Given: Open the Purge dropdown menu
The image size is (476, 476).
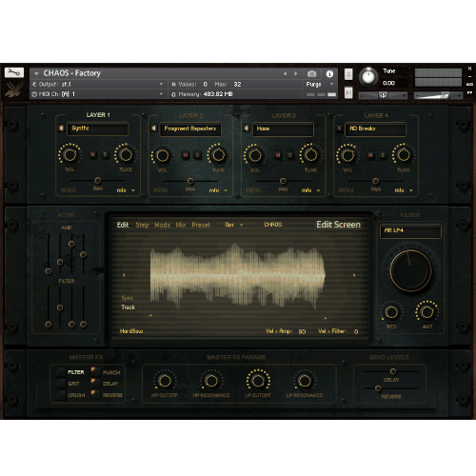Looking at the screenshot, I should tap(320, 85).
